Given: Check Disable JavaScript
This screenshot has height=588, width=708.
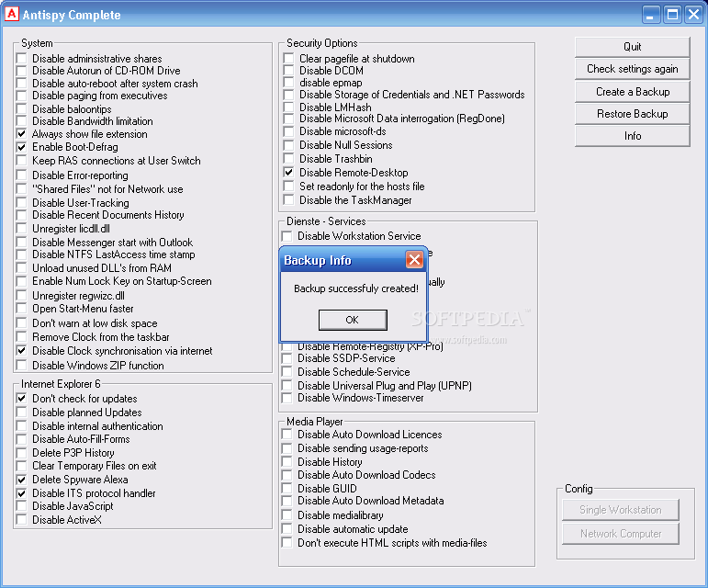Looking at the screenshot, I should pos(21,506).
